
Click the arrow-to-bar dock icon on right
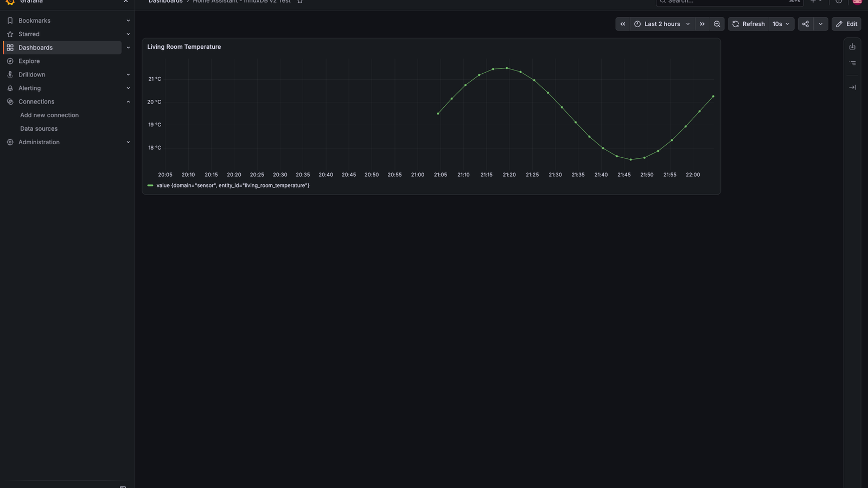852,87
